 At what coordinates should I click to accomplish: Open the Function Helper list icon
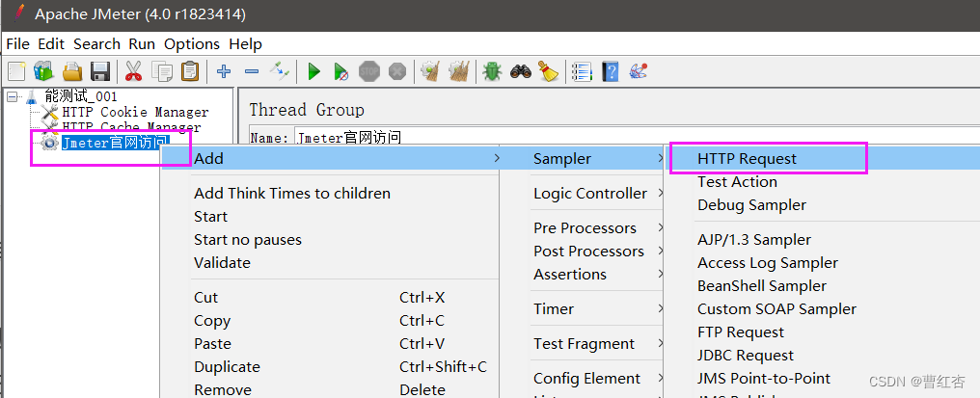coord(582,71)
